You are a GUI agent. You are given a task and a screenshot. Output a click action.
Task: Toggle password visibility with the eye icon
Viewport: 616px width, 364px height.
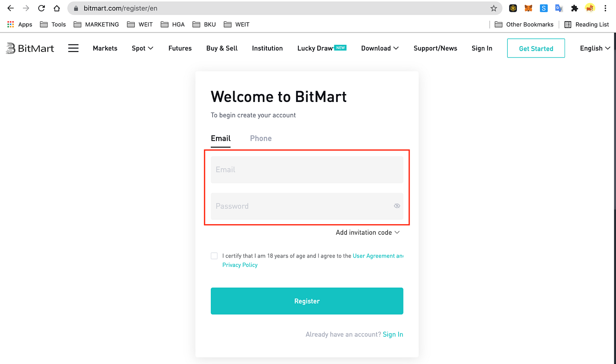point(397,206)
